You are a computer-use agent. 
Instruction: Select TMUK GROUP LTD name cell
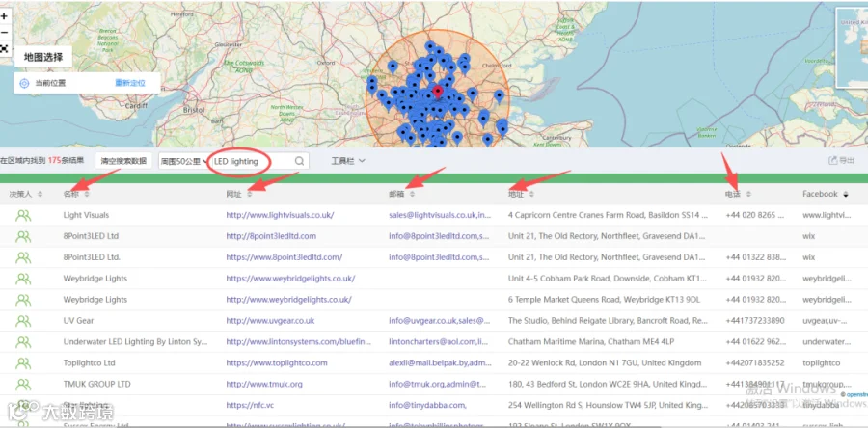tap(96, 384)
